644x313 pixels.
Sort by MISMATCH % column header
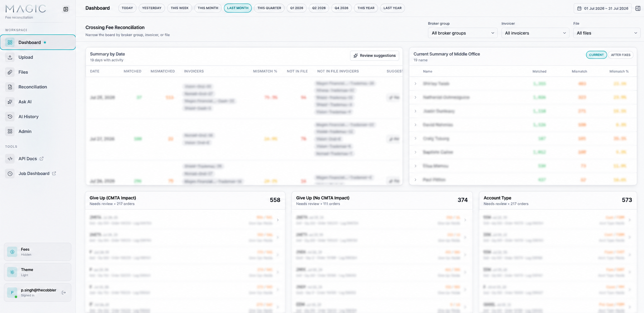(x=265, y=71)
